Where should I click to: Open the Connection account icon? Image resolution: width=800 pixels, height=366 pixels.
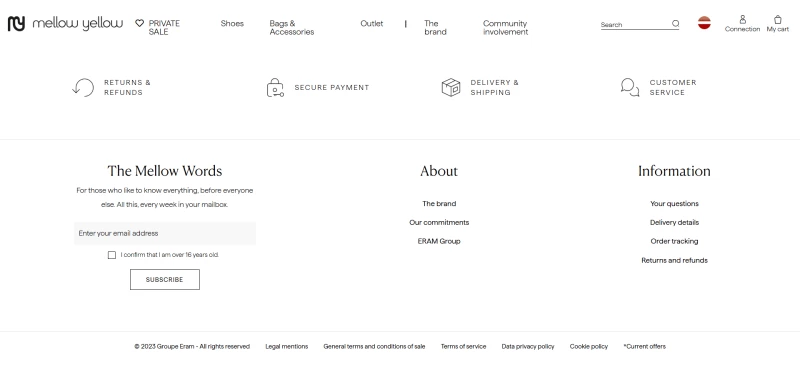742,19
